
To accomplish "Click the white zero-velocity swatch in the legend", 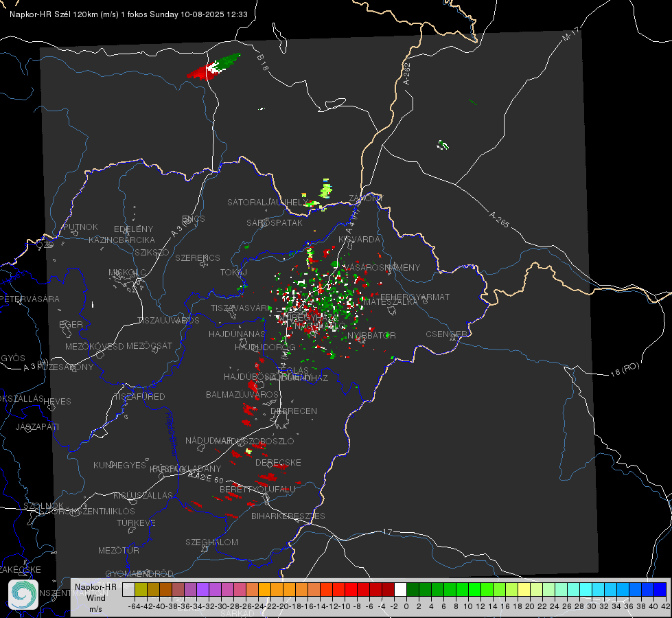I will [x=400, y=590].
